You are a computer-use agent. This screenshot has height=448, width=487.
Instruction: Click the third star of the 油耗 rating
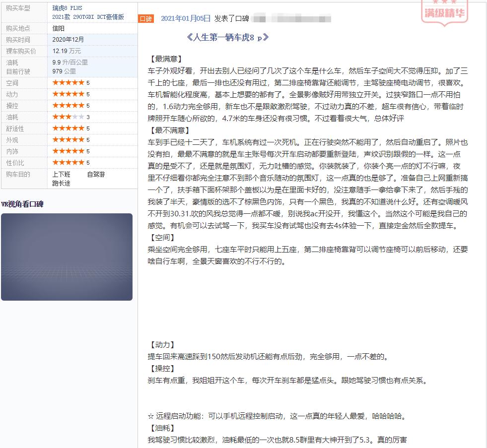click(68, 118)
